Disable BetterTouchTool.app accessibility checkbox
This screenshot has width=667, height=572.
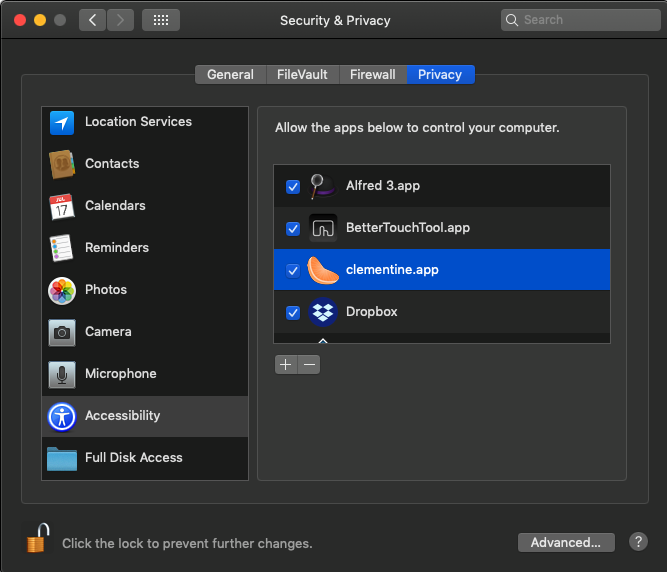tap(293, 229)
